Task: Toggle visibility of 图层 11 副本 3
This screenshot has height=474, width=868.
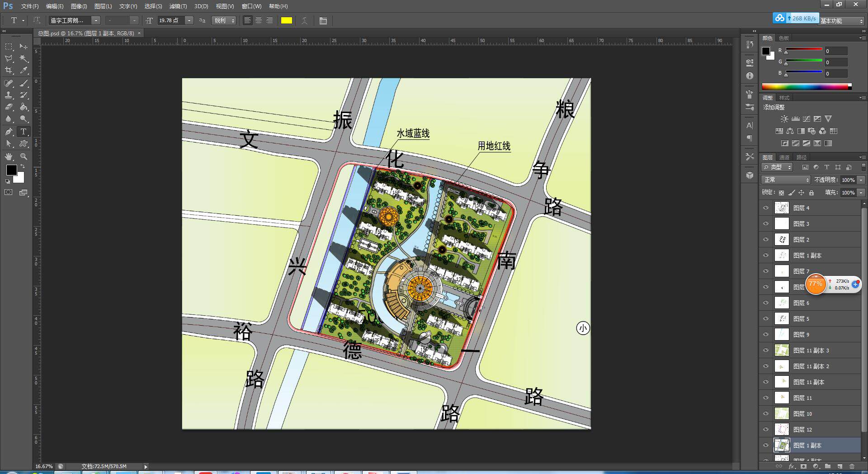Action: [766, 351]
